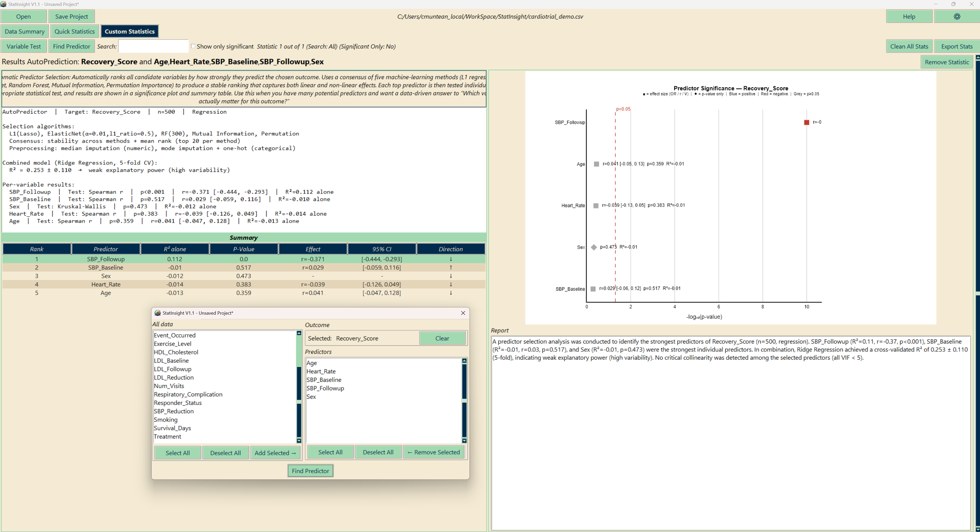
Task: Click Remove Selected button
Action: tap(434, 452)
